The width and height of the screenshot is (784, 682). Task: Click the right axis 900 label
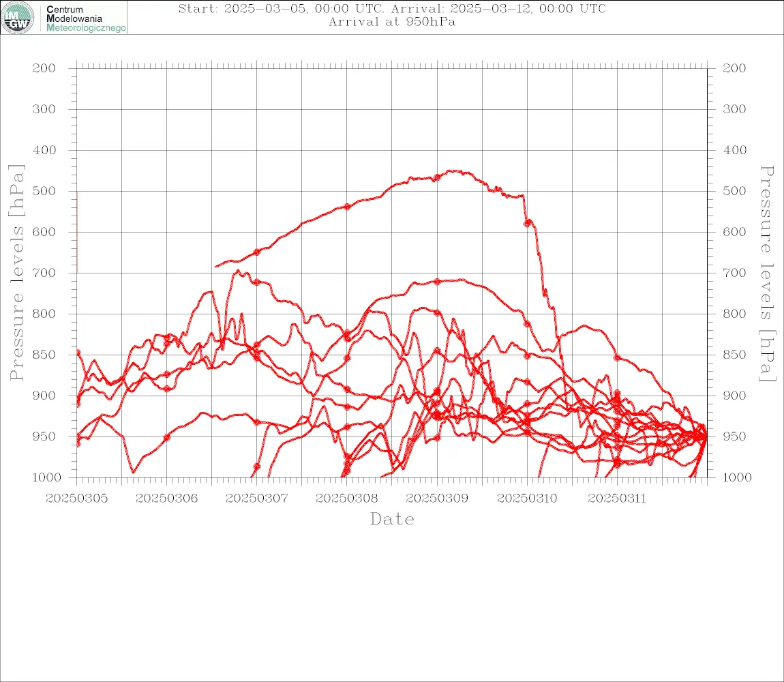pyautogui.click(x=734, y=396)
